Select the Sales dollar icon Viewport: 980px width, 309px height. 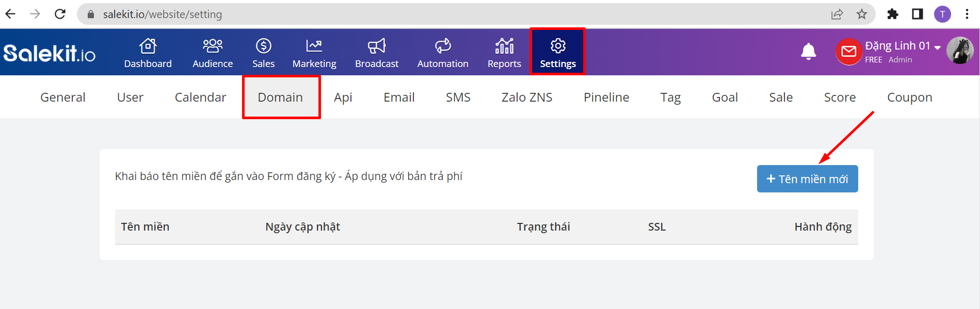(263, 46)
